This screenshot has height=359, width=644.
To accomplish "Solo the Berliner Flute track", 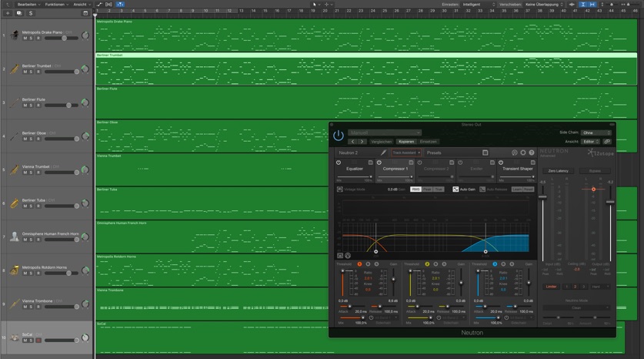I will (32, 106).
